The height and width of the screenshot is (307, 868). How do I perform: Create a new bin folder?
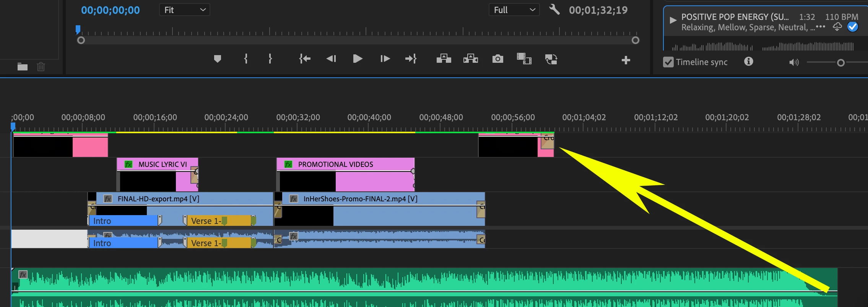pyautogui.click(x=23, y=67)
